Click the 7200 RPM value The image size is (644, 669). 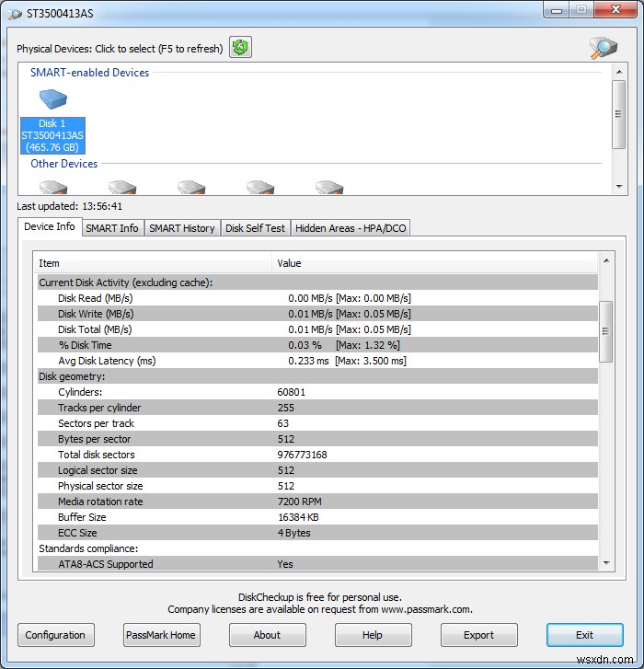(x=299, y=502)
